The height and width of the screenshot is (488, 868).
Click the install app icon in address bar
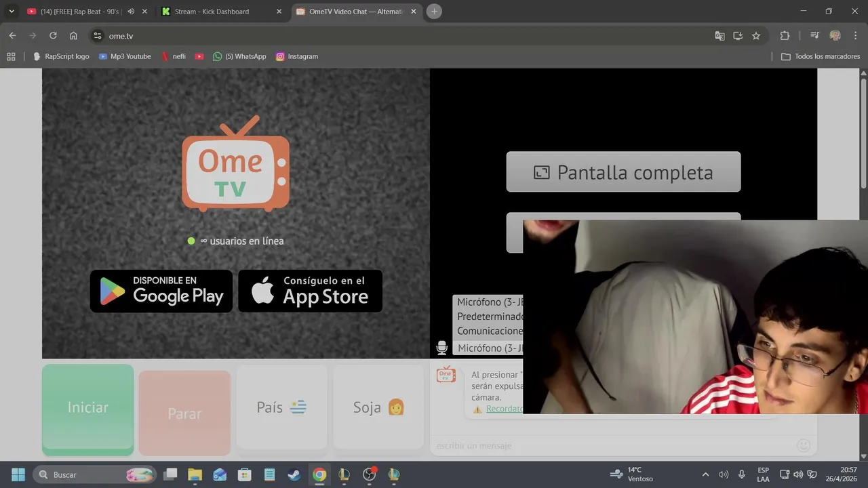click(738, 36)
